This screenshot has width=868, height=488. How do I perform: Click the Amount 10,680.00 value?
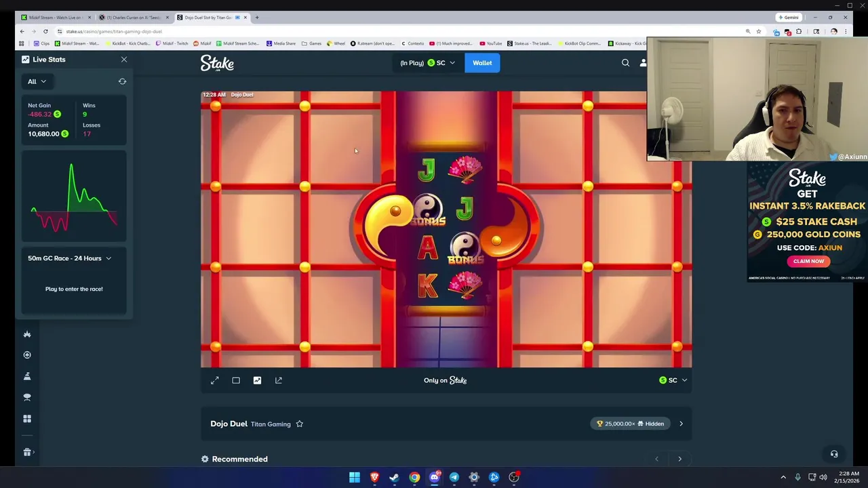(x=43, y=134)
